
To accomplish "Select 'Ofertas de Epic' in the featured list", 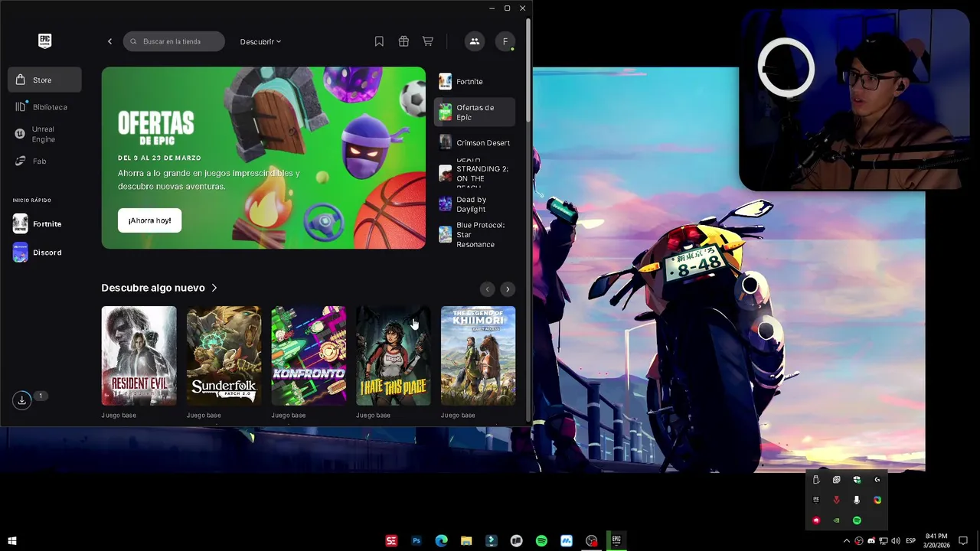I will [474, 112].
